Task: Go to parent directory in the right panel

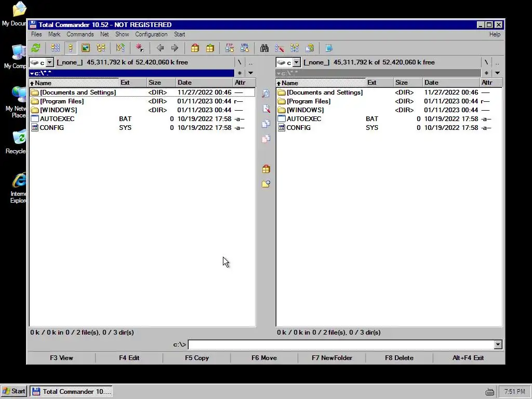Action: click(497, 62)
